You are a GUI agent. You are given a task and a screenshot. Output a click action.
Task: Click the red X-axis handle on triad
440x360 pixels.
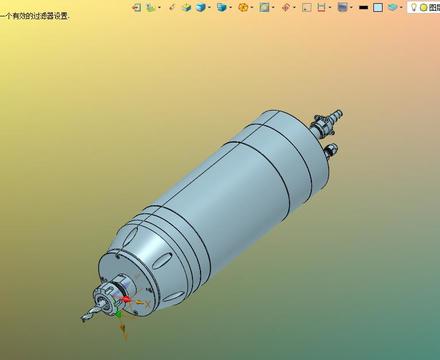pyautogui.click(x=126, y=299)
